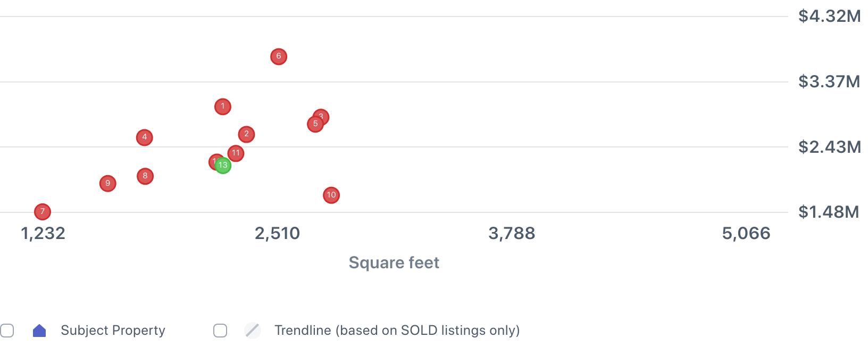This screenshot has width=868, height=346.
Task: Click red data point number 6
Action: 279,56
